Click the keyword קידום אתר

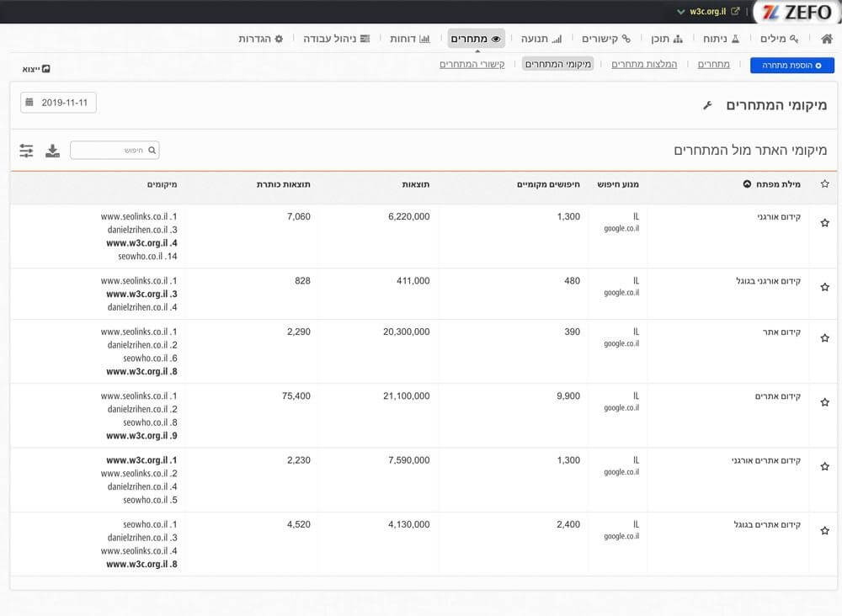click(782, 332)
